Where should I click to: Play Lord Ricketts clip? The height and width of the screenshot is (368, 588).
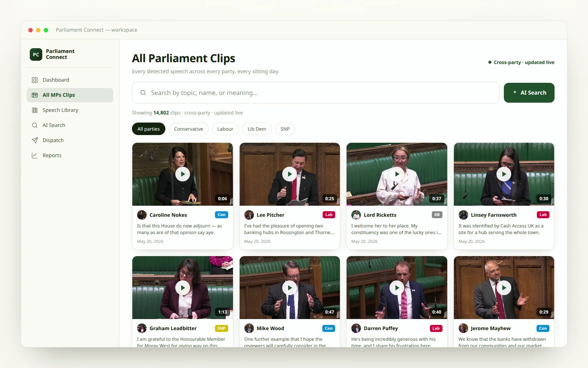point(397,174)
